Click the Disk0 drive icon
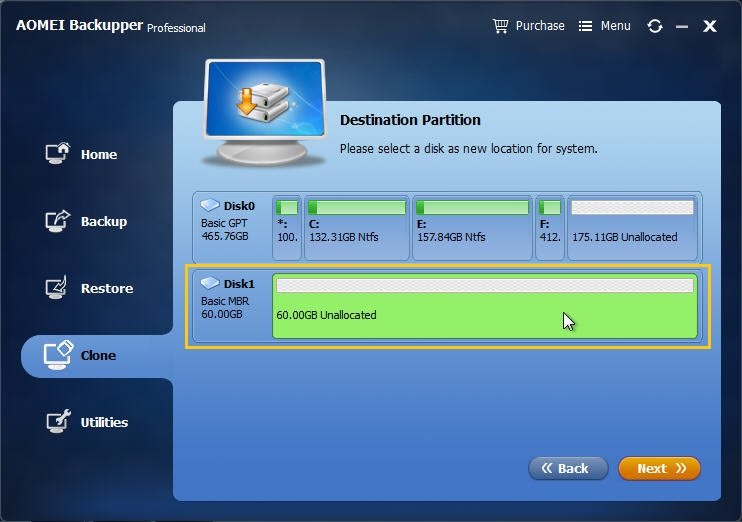 pos(210,205)
